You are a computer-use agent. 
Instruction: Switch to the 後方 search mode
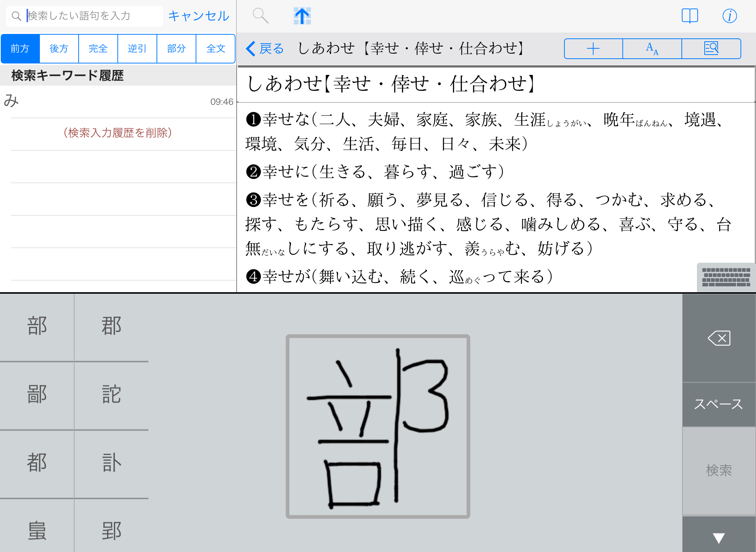click(59, 49)
